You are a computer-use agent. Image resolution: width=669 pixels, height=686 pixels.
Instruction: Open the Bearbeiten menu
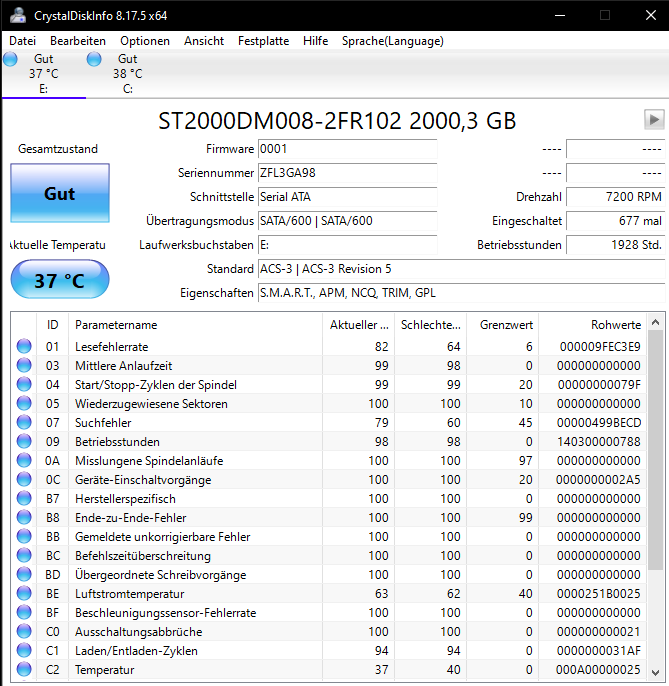point(78,41)
